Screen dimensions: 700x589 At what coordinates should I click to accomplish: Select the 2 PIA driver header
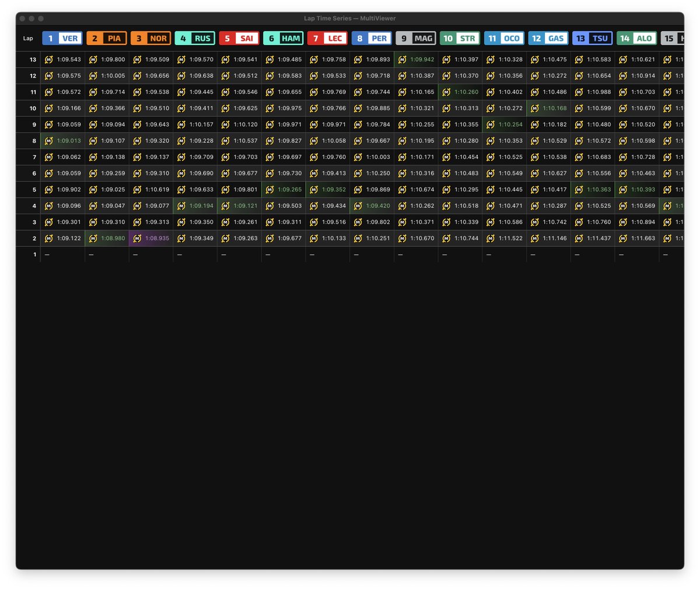pos(107,39)
